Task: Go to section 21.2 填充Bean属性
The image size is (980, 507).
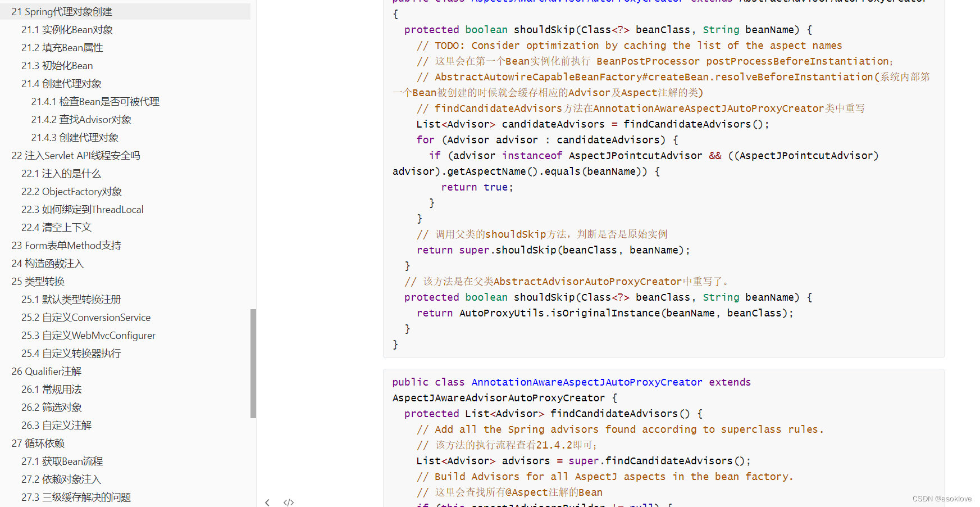Action: (x=62, y=48)
